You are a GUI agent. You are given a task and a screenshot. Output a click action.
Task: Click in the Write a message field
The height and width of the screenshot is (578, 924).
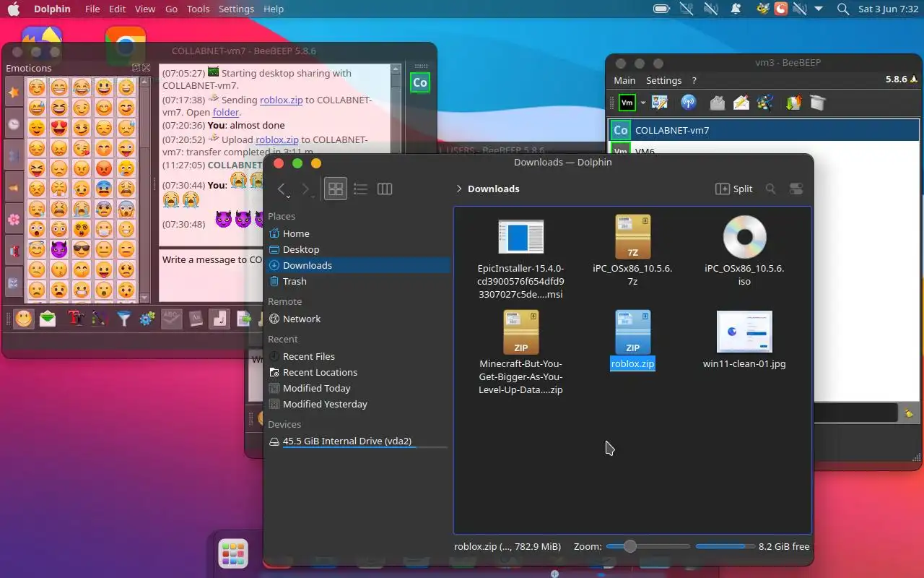pos(211,275)
